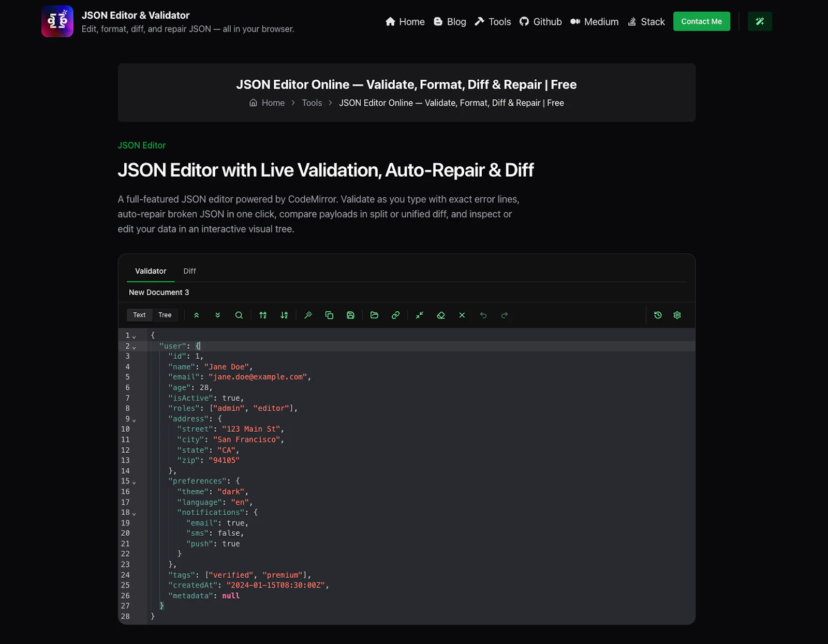Open a file with the folder icon

[374, 315]
